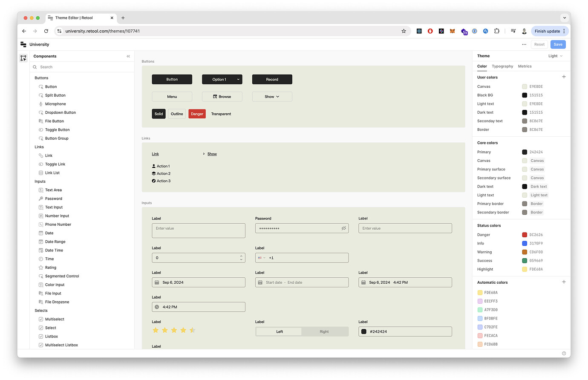Open the Light theme mode dropdown
588x380 pixels.
[556, 56]
